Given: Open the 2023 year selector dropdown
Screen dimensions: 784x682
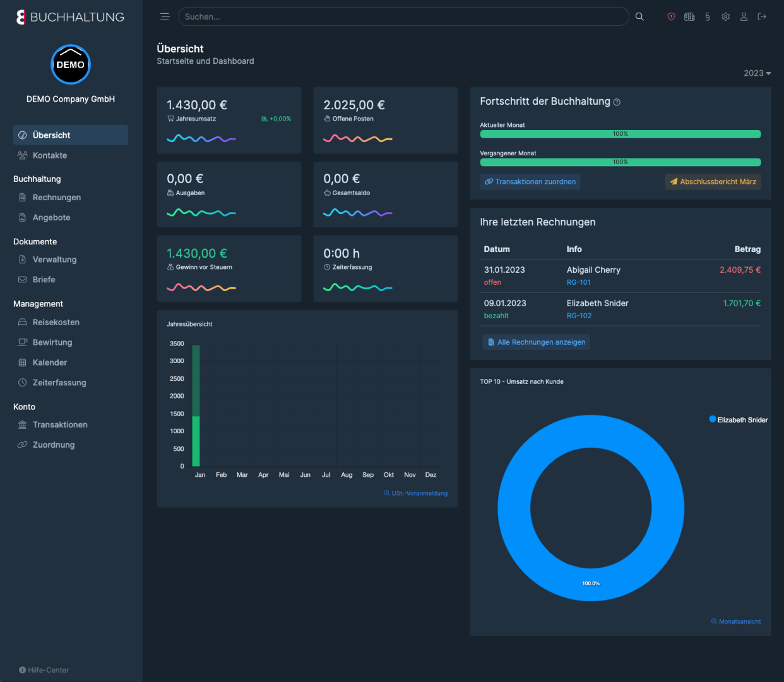Looking at the screenshot, I should click(756, 73).
